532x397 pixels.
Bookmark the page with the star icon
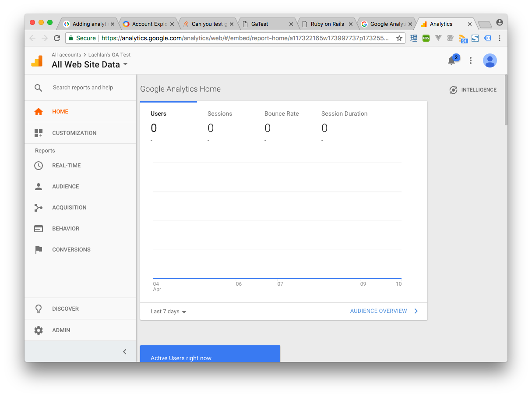pos(399,38)
